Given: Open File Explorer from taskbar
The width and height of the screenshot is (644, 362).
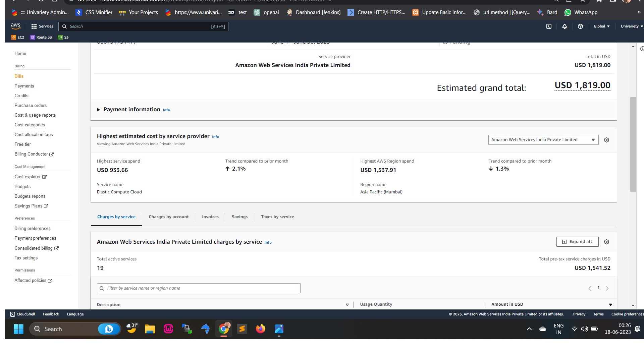Looking at the screenshot, I should click(x=150, y=329).
